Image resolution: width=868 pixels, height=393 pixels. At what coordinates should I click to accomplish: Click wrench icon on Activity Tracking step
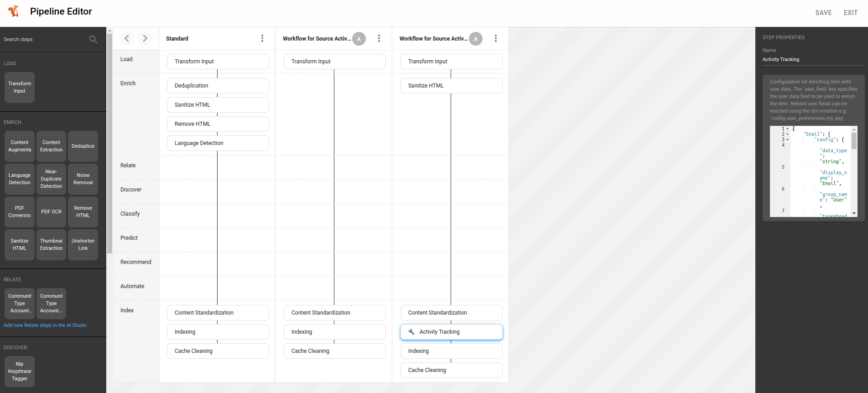[411, 332]
